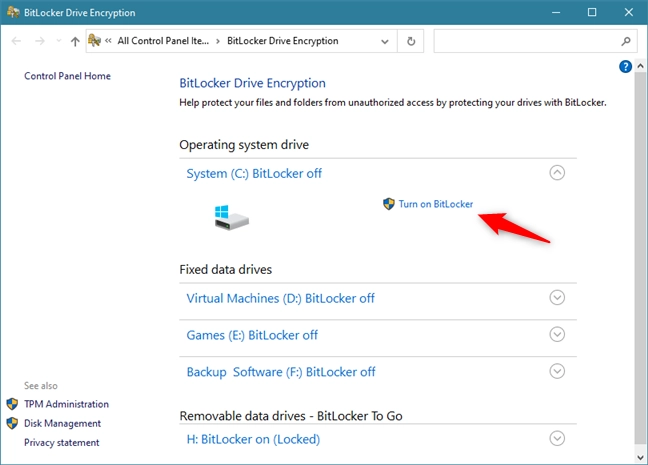
Task: Click the scrollbar up arrow
Action: pyautogui.click(x=640, y=65)
